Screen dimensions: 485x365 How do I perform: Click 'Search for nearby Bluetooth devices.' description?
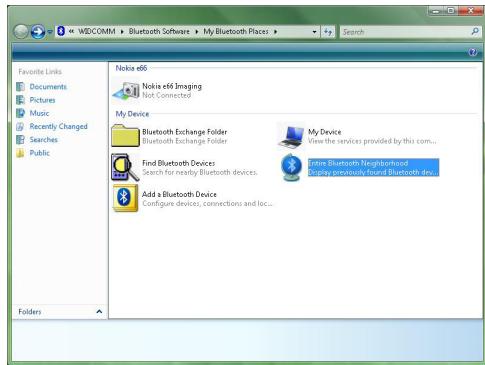click(200, 172)
